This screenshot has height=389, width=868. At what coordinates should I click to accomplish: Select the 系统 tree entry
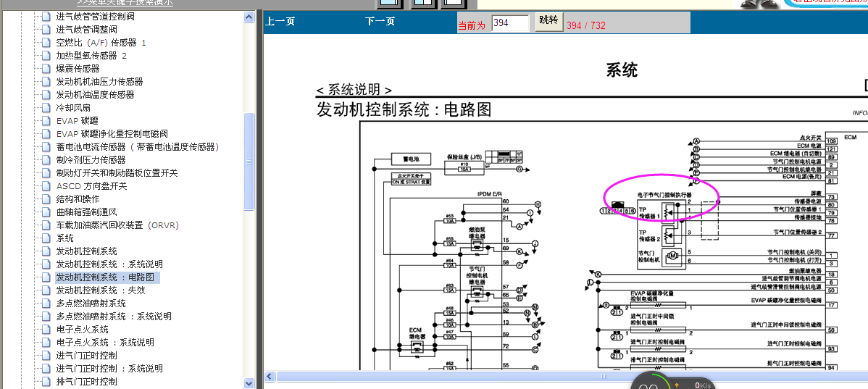(x=64, y=238)
